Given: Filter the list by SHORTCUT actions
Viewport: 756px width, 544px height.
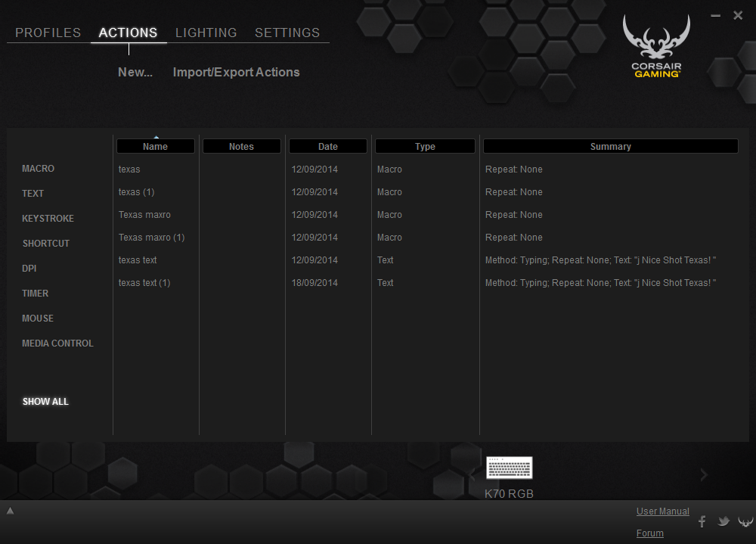Looking at the screenshot, I should click(46, 244).
